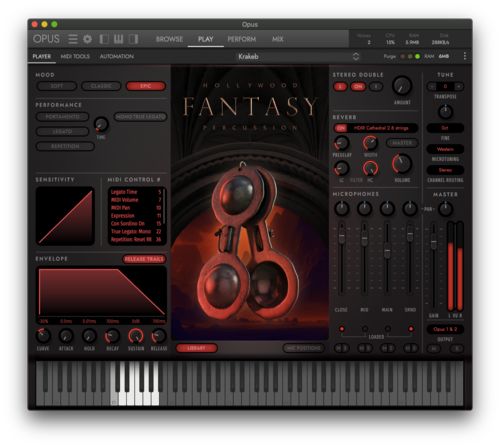Image resolution: width=500 pixels, height=447 pixels.
Task: Decrease transpose with the minus button
Action: 432,87
